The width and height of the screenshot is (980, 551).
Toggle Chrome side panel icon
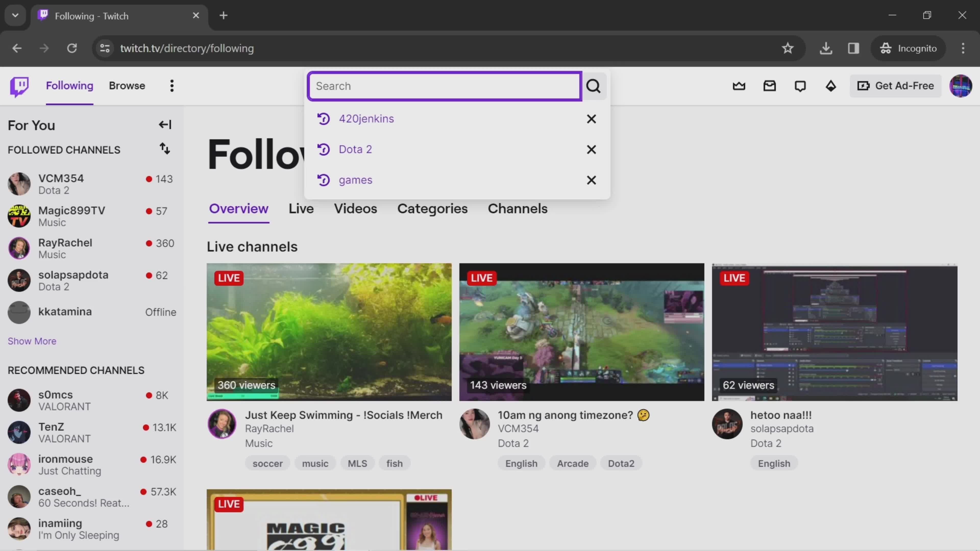click(853, 48)
